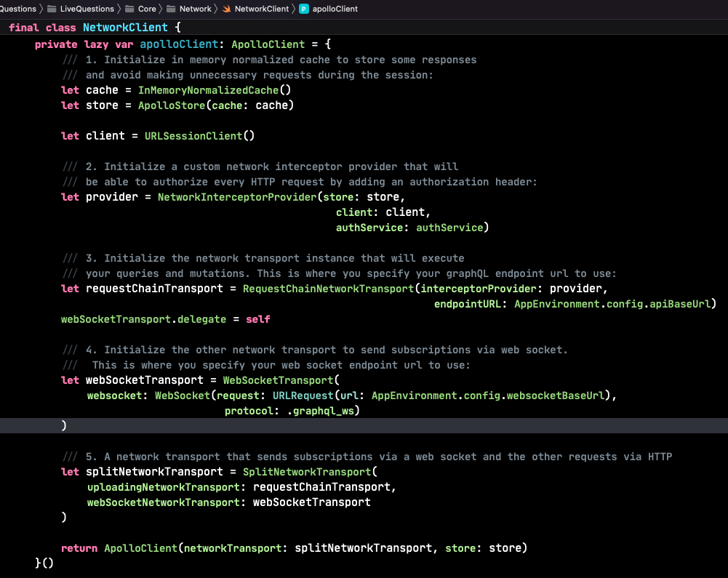This screenshot has width=728, height=578.
Task: Click the property P icon beside apolloClient breadcrumb
Action: (304, 9)
